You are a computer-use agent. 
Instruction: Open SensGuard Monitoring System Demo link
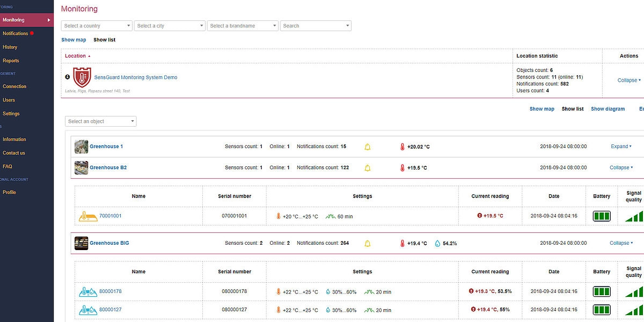136,77
